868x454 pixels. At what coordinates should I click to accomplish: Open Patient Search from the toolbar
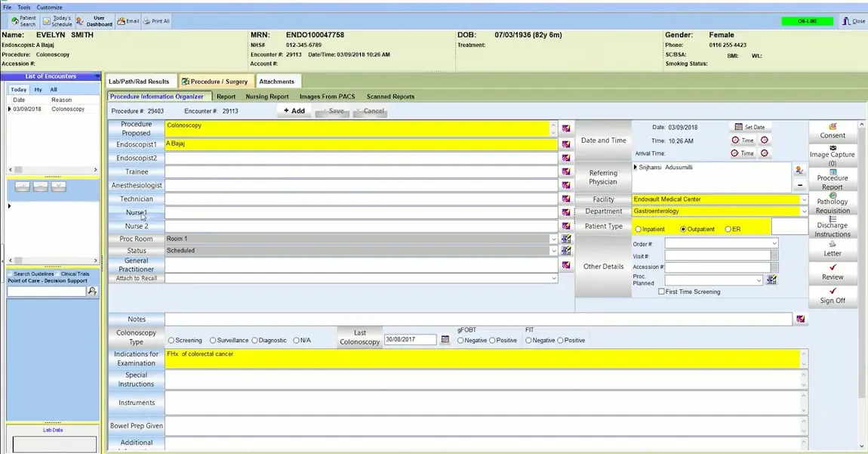tap(23, 20)
